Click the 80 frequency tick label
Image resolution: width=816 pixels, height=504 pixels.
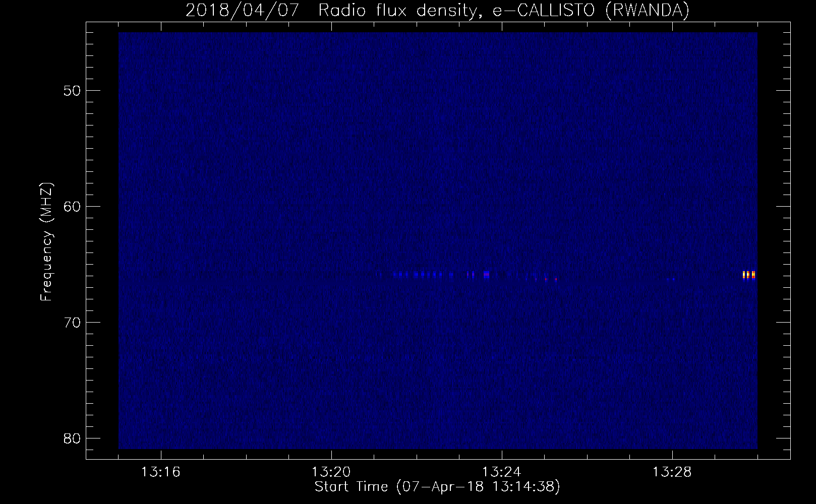coord(73,438)
